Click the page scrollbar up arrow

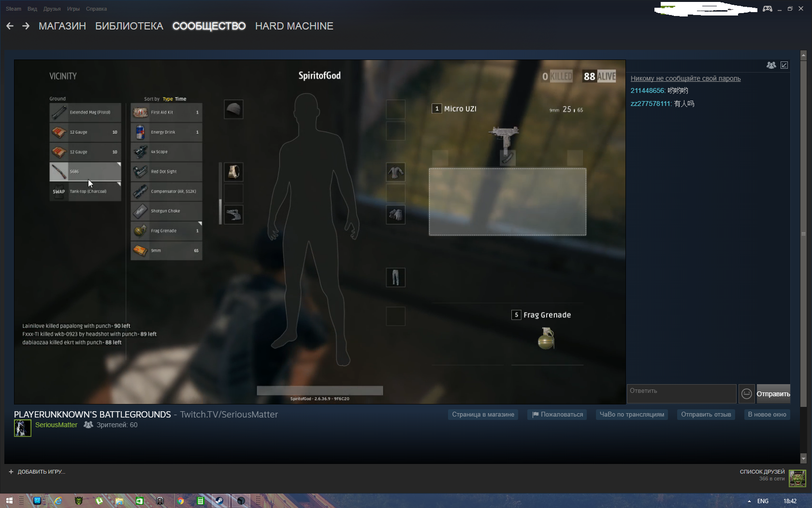pyautogui.click(x=803, y=55)
